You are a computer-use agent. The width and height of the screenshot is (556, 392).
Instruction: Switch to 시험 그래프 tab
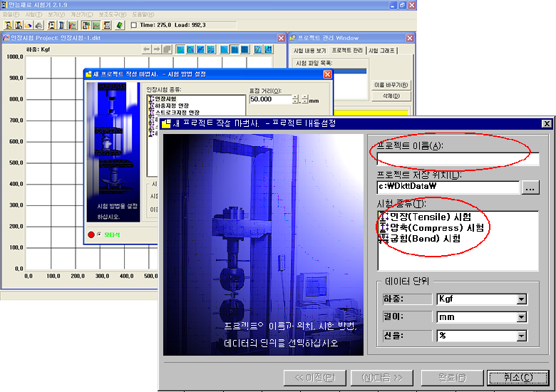(381, 51)
